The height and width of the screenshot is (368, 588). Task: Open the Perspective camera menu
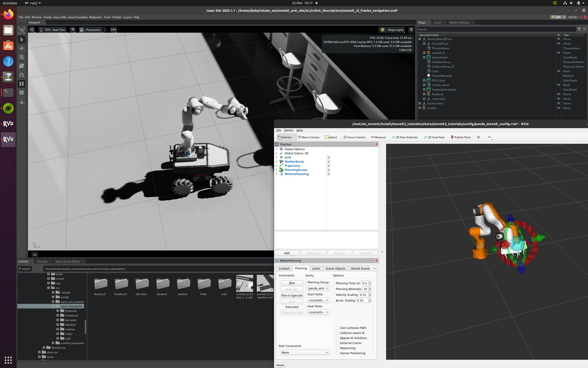tap(90, 30)
